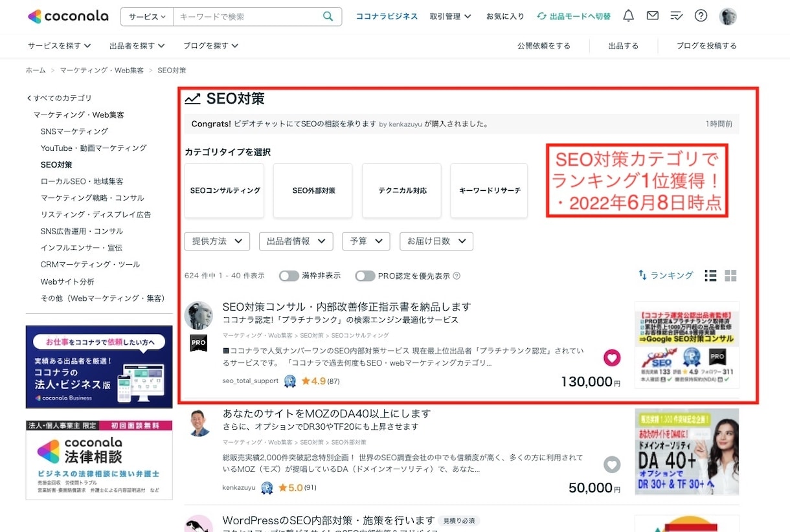Switch to list view layout icon
This screenshot has width=790, height=532.
coord(710,276)
